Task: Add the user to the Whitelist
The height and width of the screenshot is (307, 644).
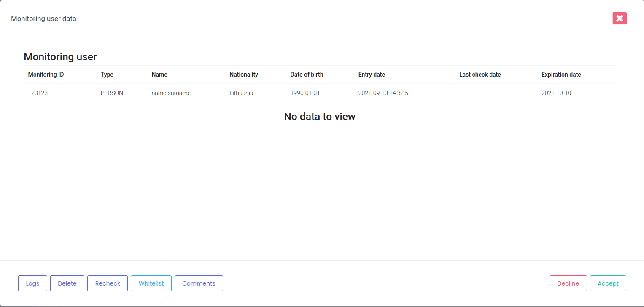Action: (x=151, y=283)
